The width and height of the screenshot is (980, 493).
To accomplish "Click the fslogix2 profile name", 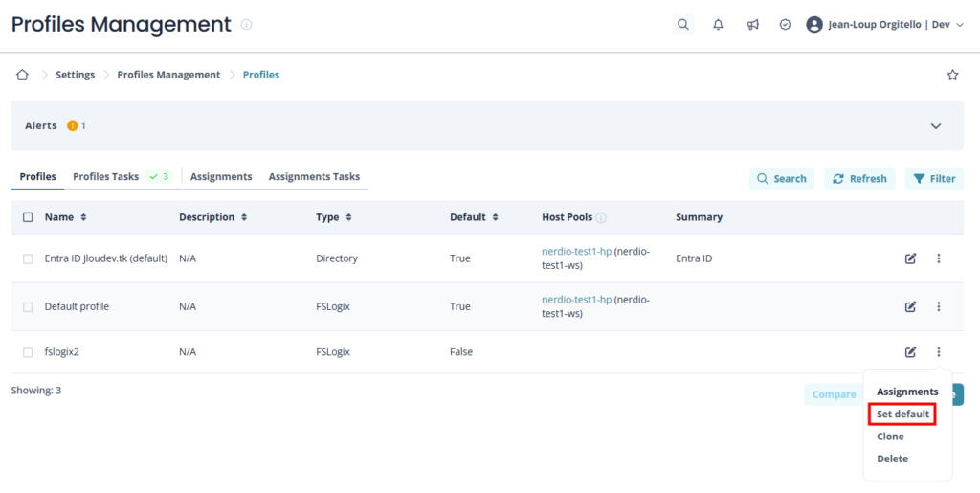I will click(x=62, y=351).
